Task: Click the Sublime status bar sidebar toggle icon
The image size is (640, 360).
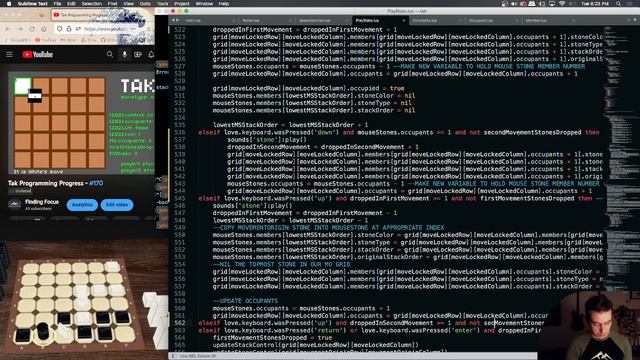Action: tap(174, 356)
